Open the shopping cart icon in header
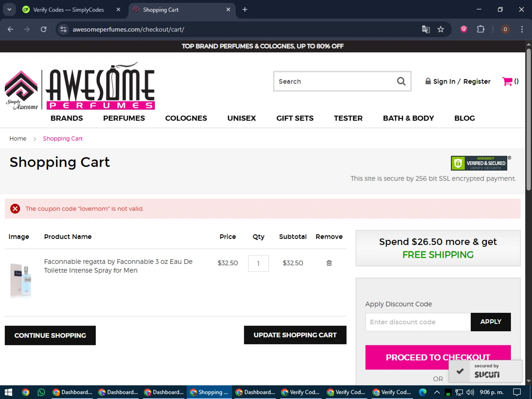The width and height of the screenshot is (532, 399). click(x=508, y=81)
